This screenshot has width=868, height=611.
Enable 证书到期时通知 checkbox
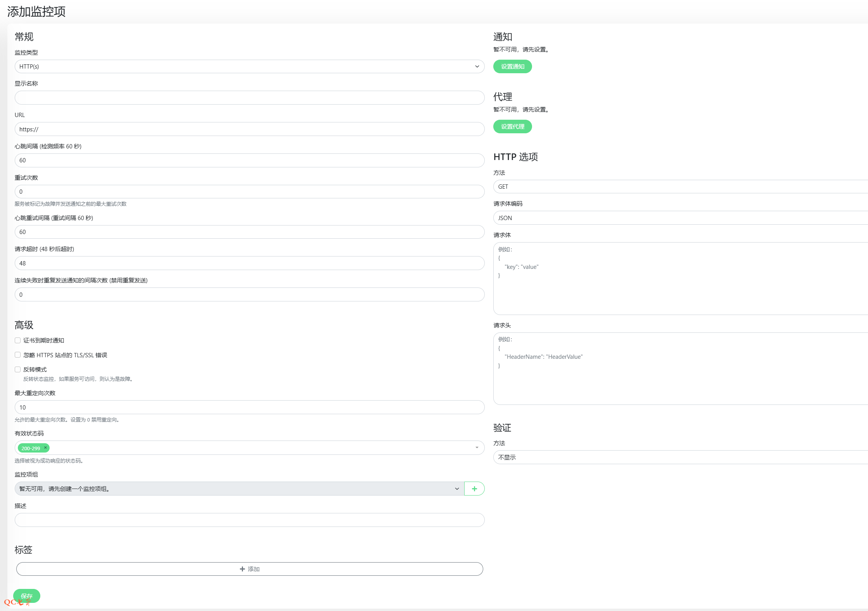18,340
